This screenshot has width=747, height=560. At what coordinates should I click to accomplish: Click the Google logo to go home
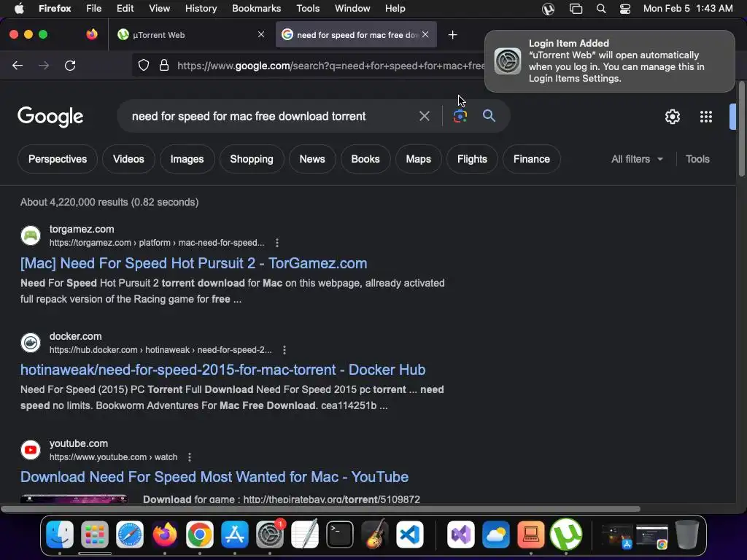pos(50,116)
